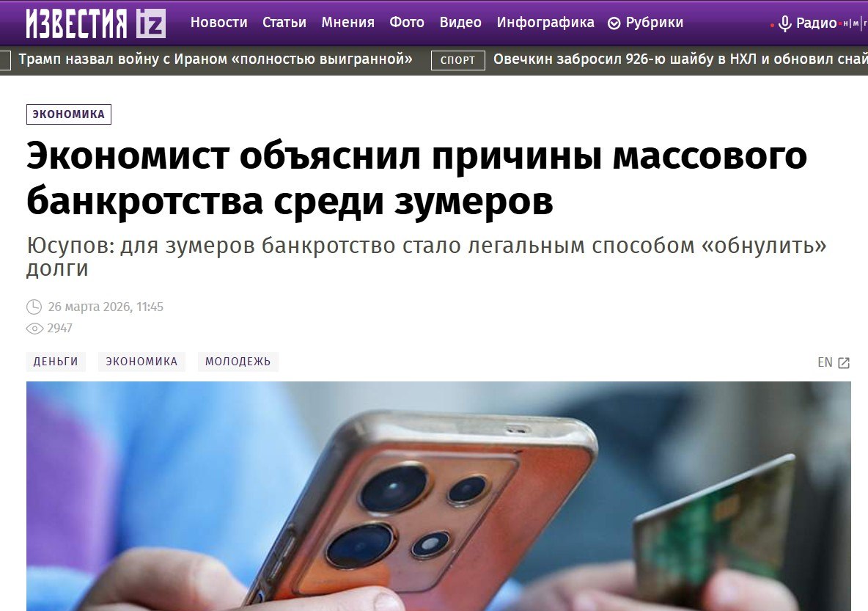868x611 pixels.
Task: Open the Радио live stream link
Action: tap(815, 23)
